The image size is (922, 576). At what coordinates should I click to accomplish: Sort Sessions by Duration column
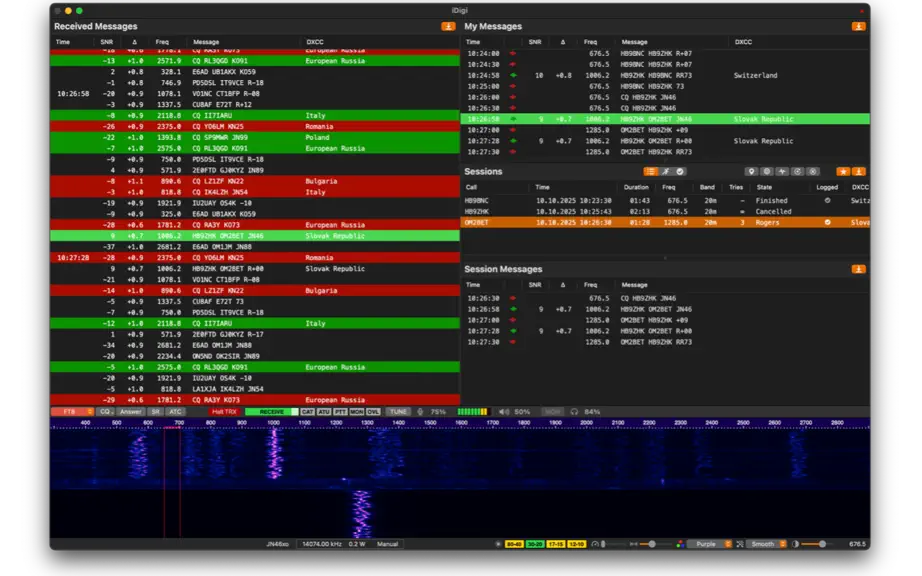636,187
